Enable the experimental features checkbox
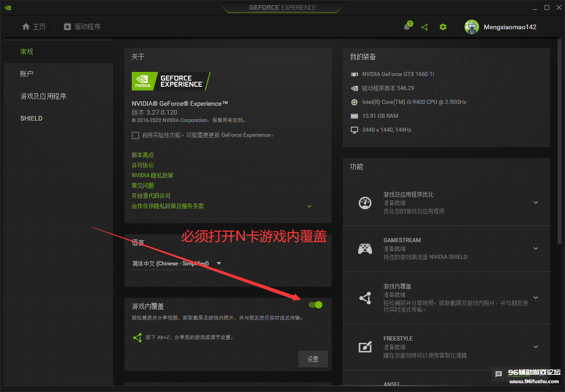The image size is (565, 392). point(135,135)
